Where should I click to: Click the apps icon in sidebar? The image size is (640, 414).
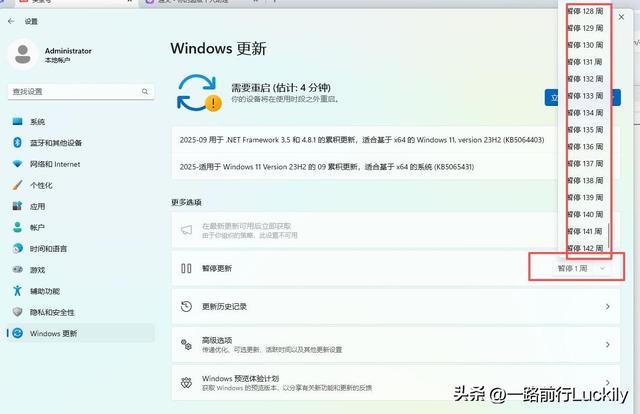(x=18, y=206)
